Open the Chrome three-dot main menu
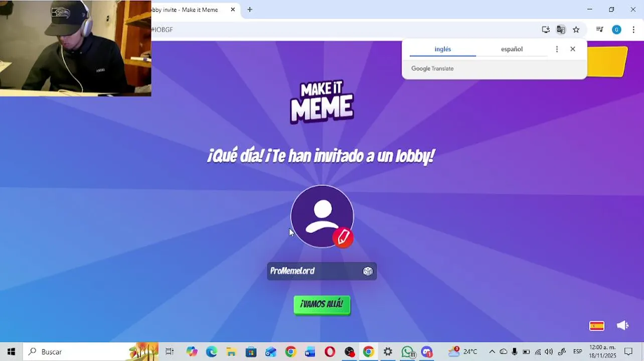Viewport: 644px width, 361px height. coord(633,30)
